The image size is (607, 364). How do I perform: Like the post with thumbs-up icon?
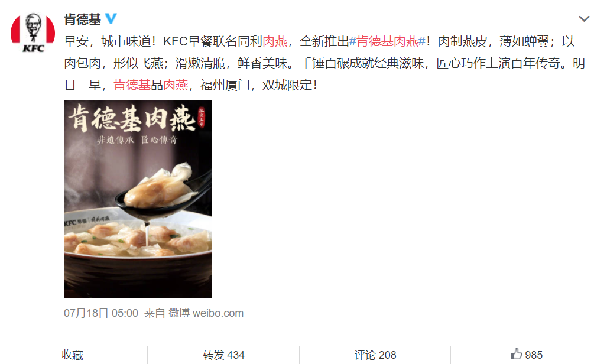tap(516, 354)
